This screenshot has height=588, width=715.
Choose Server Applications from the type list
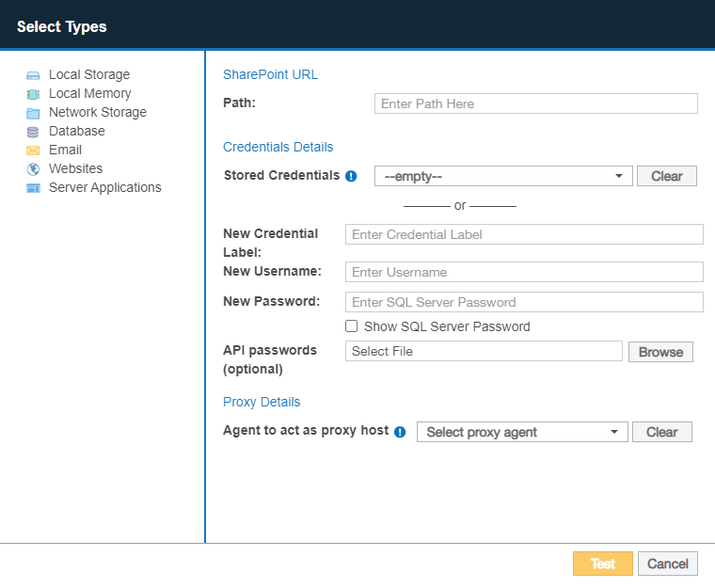click(x=104, y=187)
